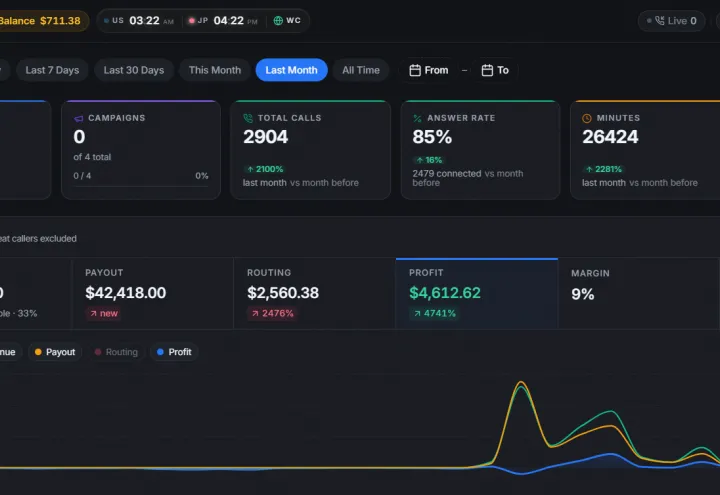
Task: Select the Last Month filter
Action: point(291,70)
